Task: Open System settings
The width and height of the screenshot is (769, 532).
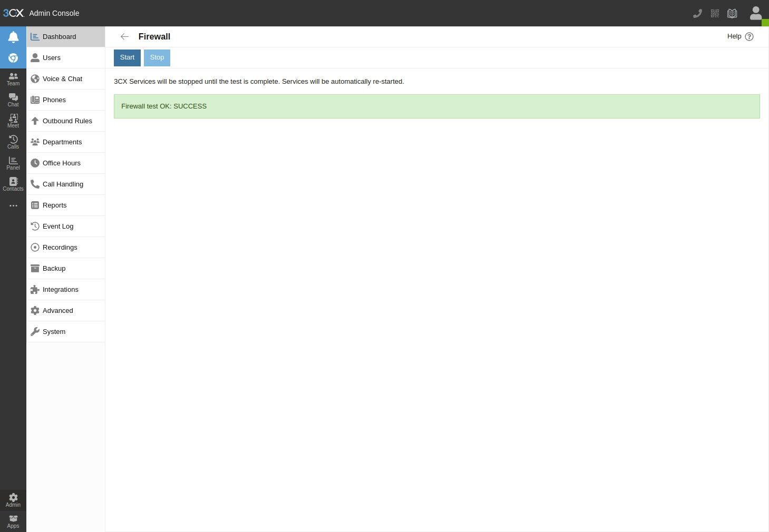Action: [66, 332]
